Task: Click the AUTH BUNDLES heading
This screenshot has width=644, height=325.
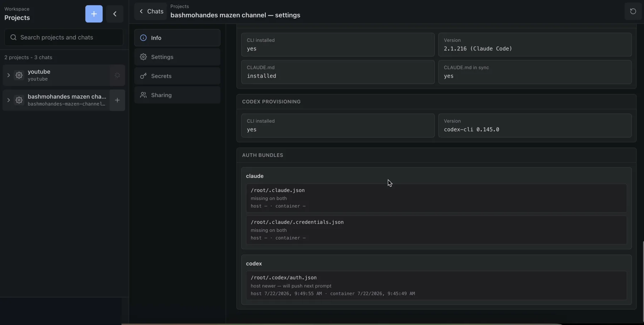Action: click(262, 155)
